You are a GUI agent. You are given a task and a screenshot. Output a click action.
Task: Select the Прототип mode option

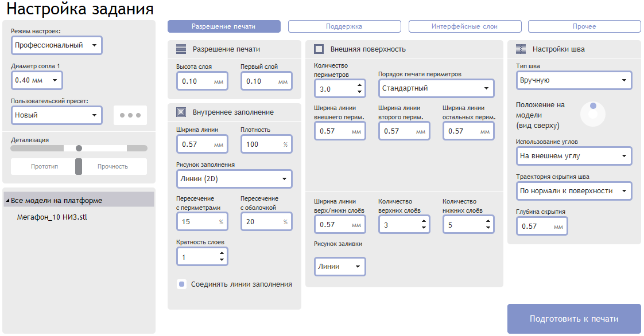click(x=44, y=166)
